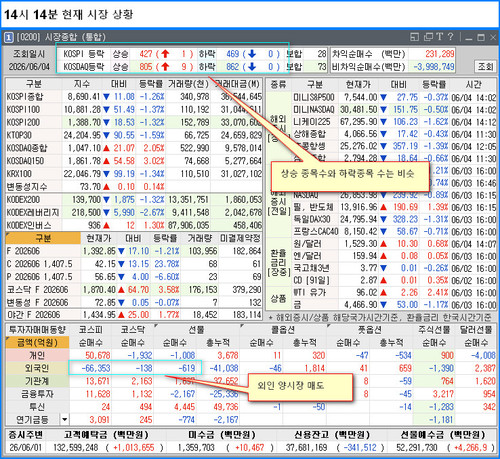
Task: Click the 기관계 investor row label
Action: (37, 381)
